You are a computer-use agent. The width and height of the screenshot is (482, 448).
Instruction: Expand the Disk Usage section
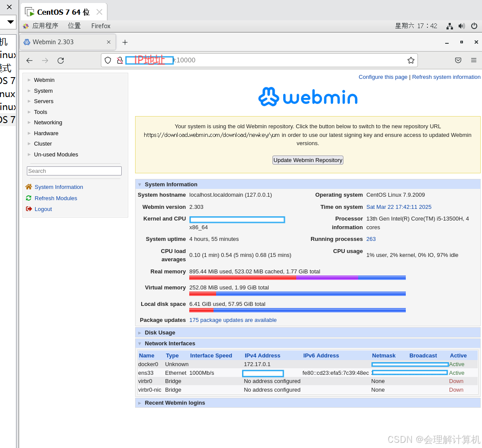point(139,332)
